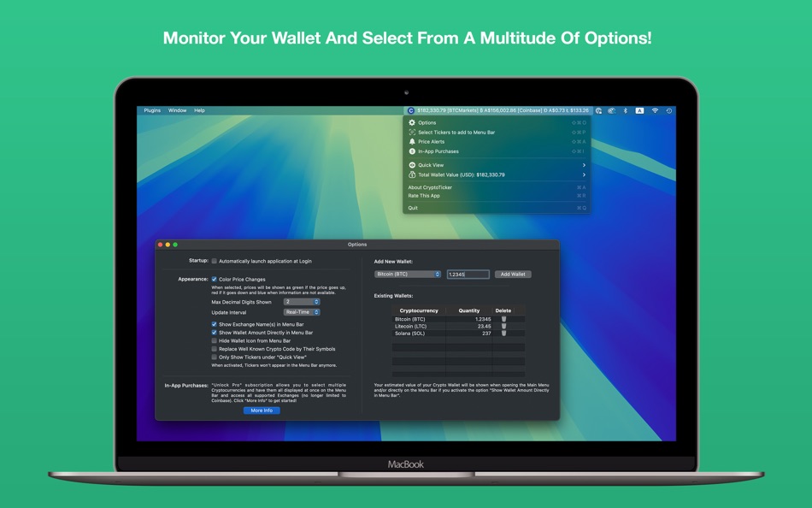Check Only Show Tickers under Quick View

coord(214,357)
